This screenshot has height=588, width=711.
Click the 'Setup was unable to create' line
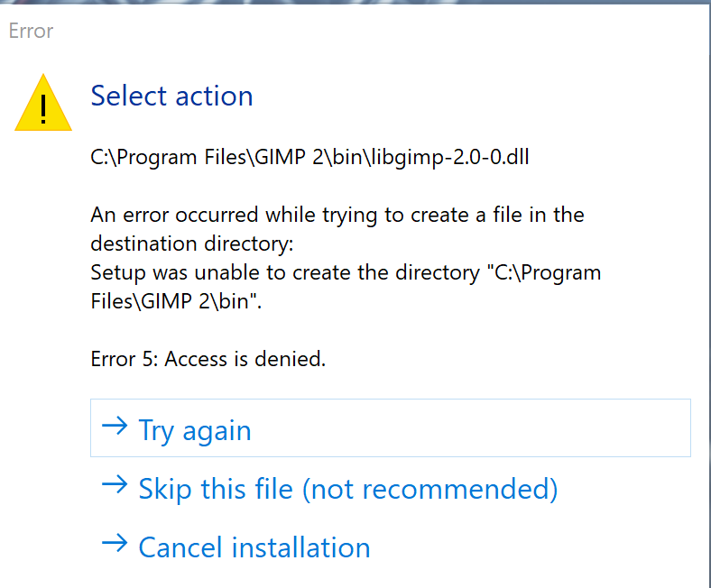point(346,273)
